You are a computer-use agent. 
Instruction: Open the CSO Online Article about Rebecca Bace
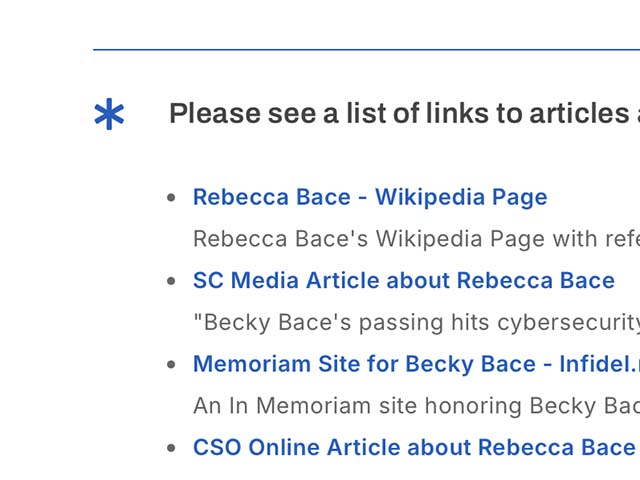(x=414, y=447)
